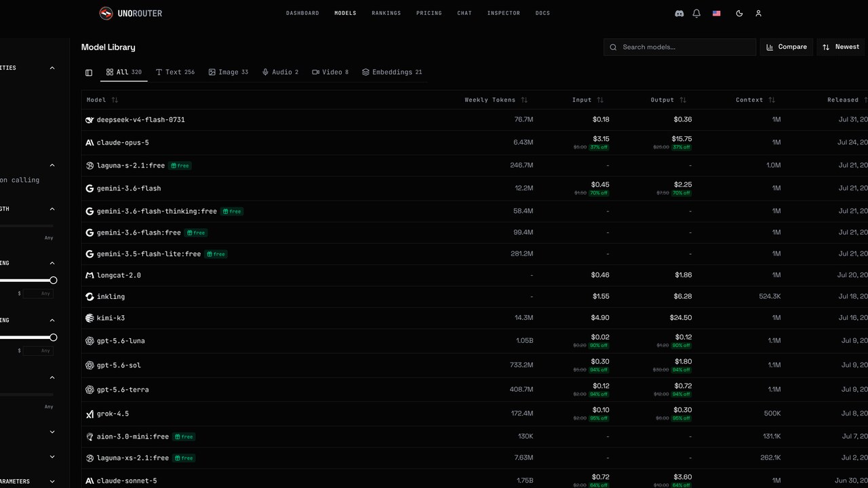This screenshot has width=868, height=488.
Task: Open the Discord icon in the header
Action: tap(679, 13)
